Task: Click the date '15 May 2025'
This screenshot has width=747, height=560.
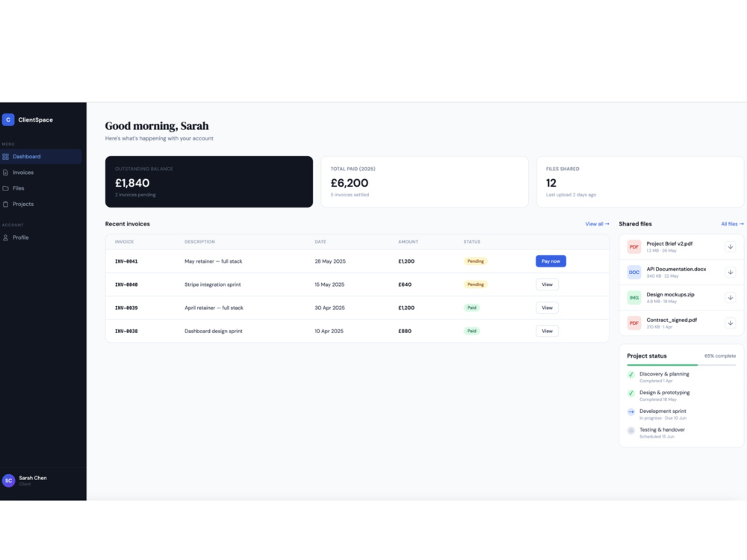Action: [x=329, y=284]
